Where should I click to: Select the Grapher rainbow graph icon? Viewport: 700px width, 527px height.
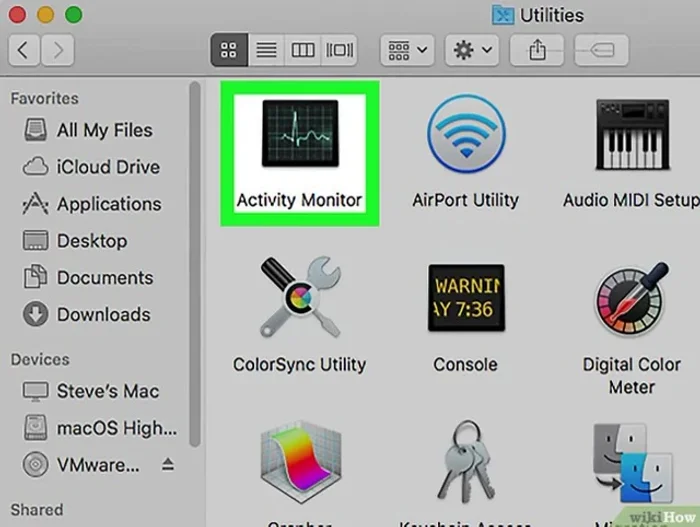point(301,461)
